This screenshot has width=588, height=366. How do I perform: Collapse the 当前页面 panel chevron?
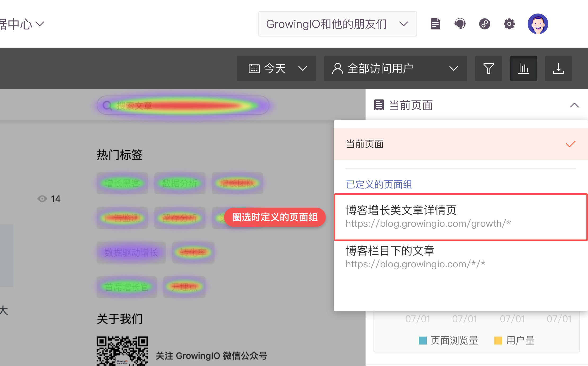[574, 105]
